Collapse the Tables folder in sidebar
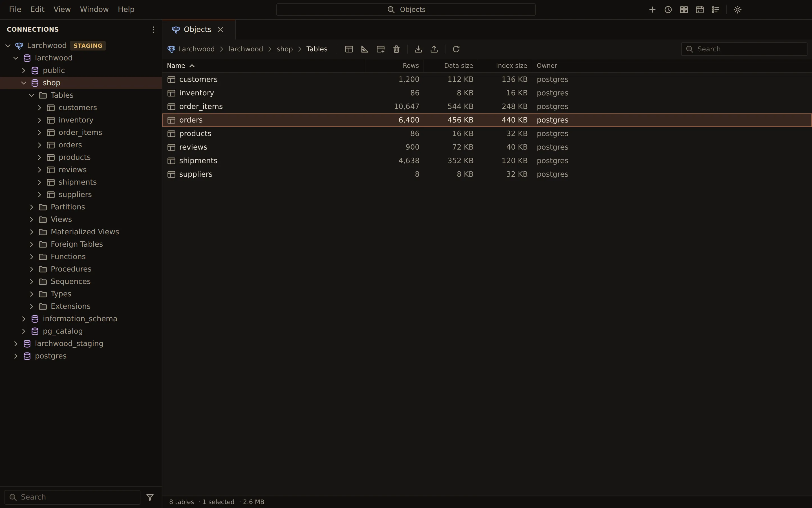This screenshot has height=508, width=812. (32, 95)
